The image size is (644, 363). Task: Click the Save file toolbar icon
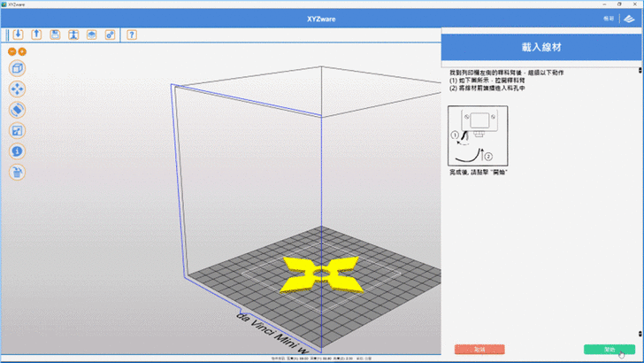55,35
